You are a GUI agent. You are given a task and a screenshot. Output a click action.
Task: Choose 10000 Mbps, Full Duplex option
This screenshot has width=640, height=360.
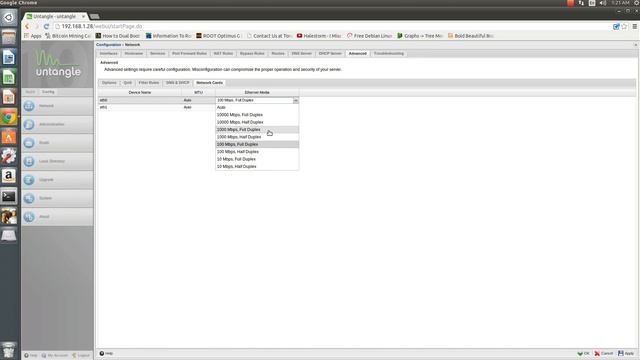point(257,115)
